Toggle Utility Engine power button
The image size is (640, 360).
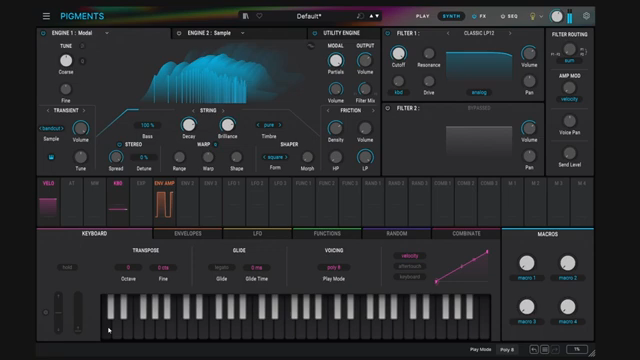pos(315,33)
